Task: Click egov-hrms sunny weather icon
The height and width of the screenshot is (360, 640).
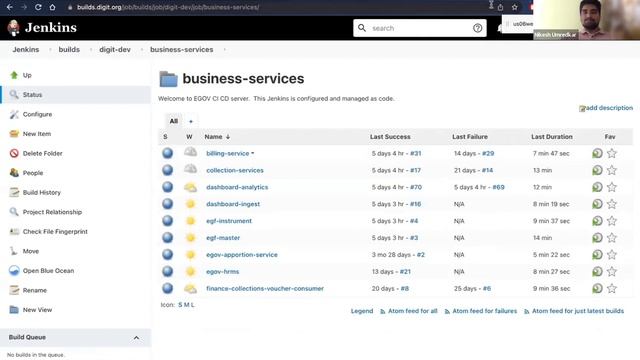Action: (x=190, y=271)
